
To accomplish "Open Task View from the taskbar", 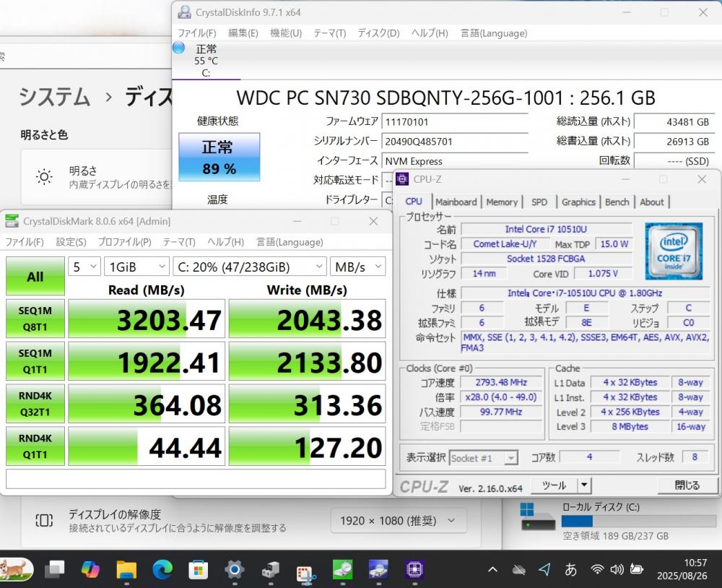I will [55, 569].
